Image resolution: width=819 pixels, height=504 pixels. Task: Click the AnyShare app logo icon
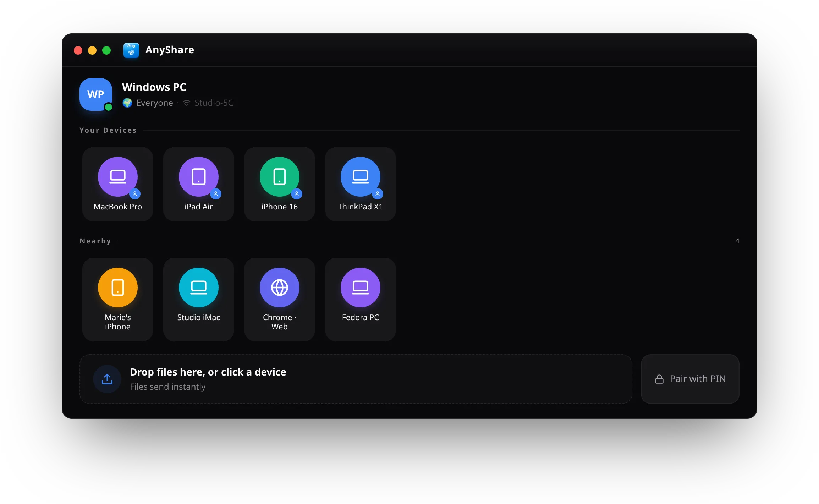(131, 50)
